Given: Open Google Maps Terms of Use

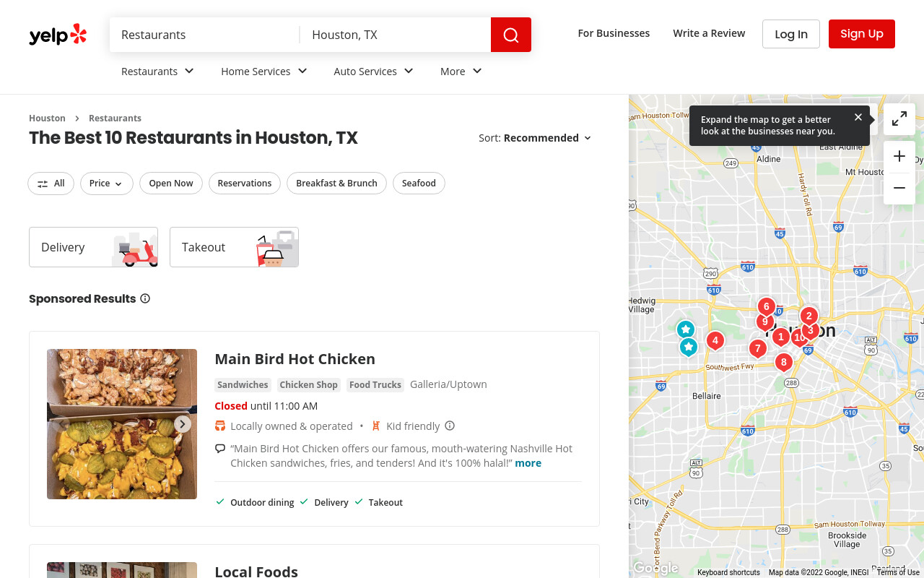Looking at the screenshot, I should click(898, 572).
